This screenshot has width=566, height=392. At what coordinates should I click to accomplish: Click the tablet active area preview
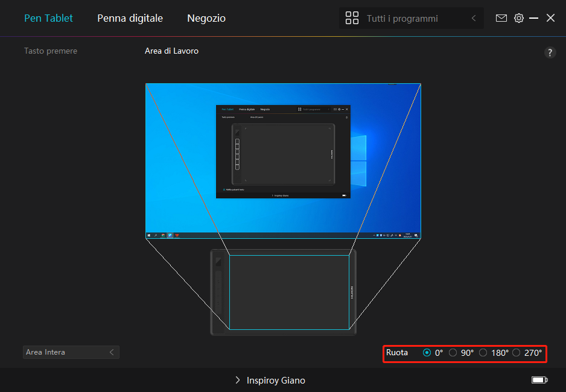point(289,292)
